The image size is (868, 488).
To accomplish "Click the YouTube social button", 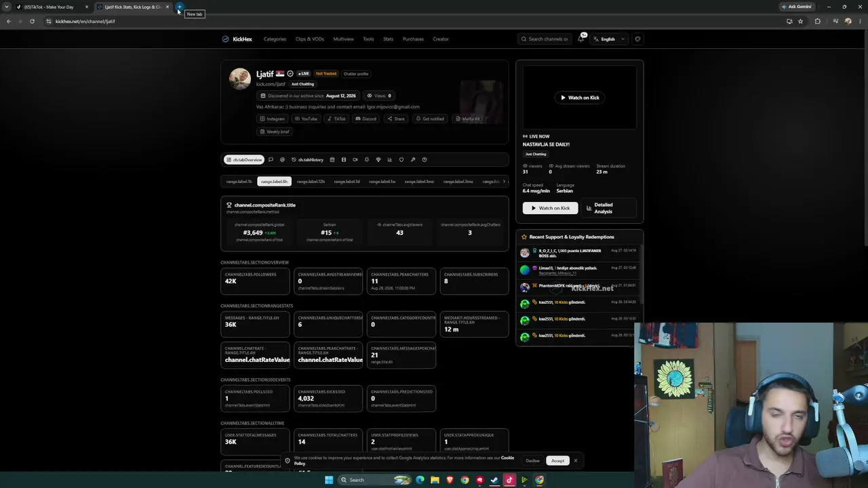I will (306, 119).
